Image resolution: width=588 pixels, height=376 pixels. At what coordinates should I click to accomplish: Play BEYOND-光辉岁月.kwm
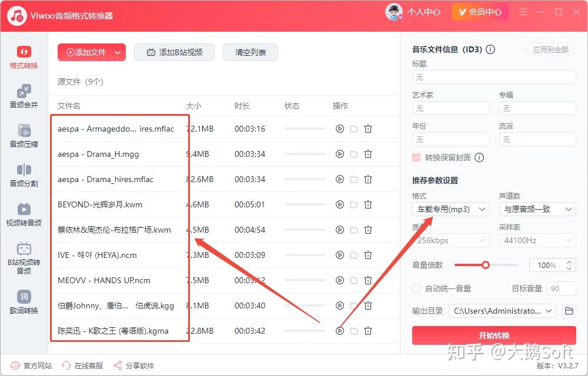tap(340, 204)
